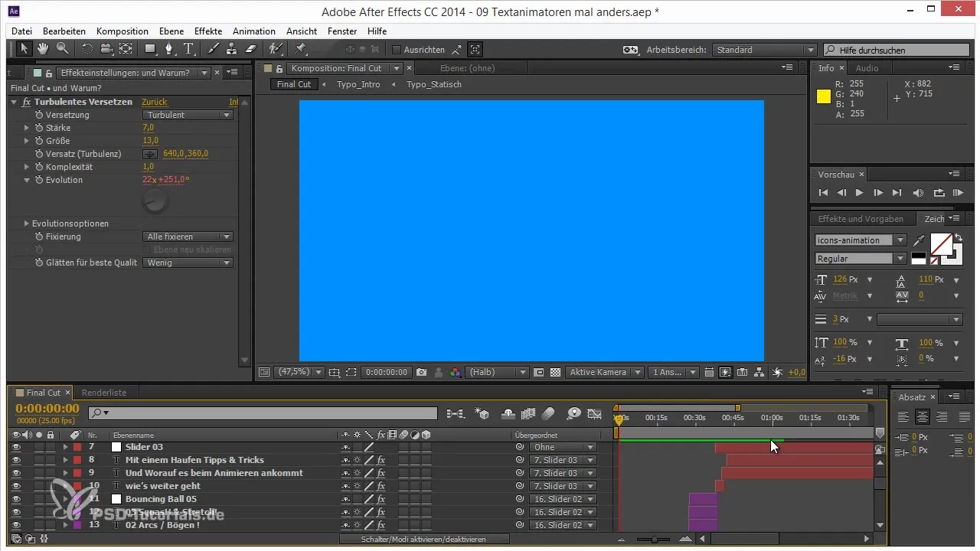Screen dimensions: 980x551
Task: Switch to the Audio panel tab
Action: pyautogui.click(x=867, y=68)
